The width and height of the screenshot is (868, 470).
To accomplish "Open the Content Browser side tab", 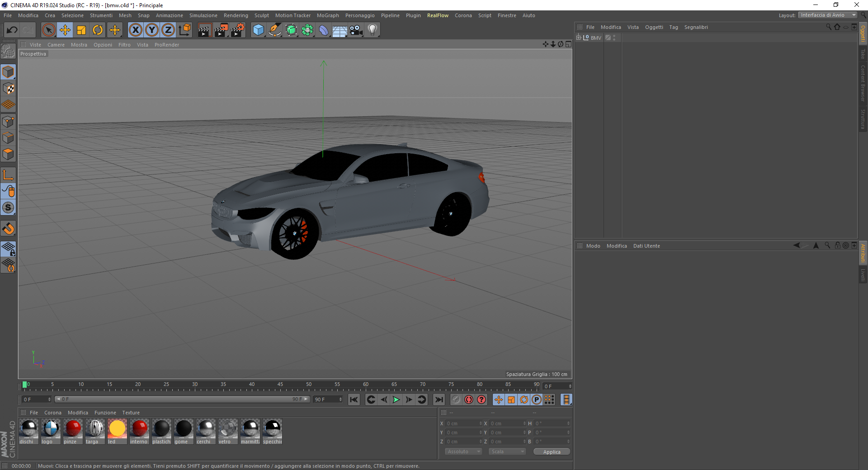I will [x=863, y=83].
